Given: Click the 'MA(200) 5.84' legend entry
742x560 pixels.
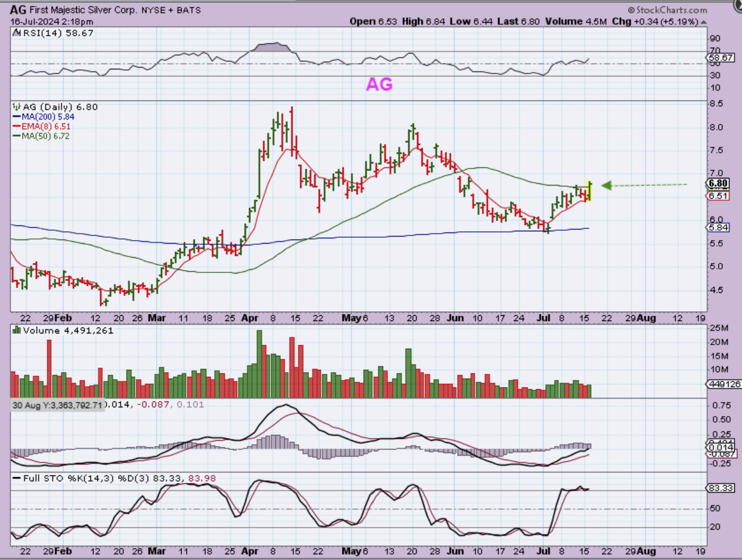Looking at the screenshot, I should (x=48, y=117).
